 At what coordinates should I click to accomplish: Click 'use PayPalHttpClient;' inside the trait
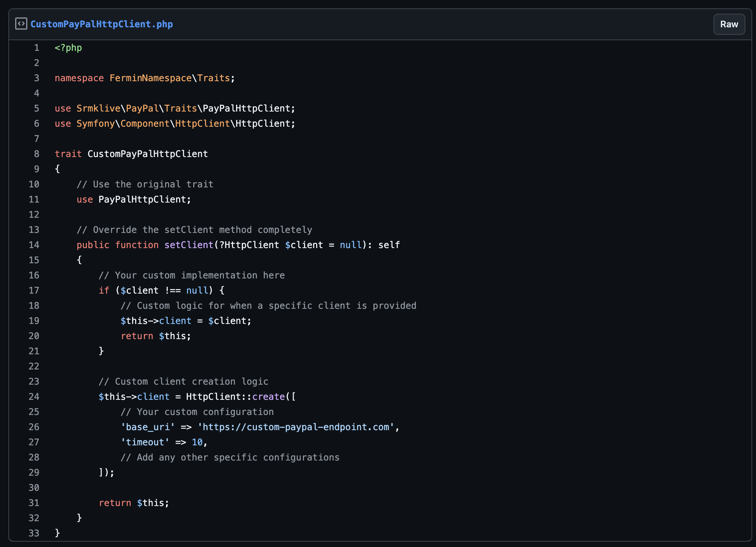pyautogui.click(x=134, y=200)
